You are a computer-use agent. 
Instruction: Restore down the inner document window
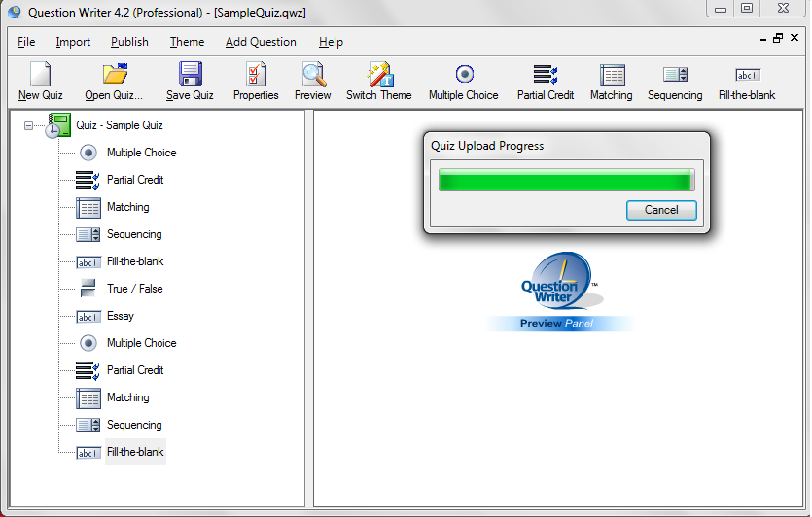pos(778,38)
